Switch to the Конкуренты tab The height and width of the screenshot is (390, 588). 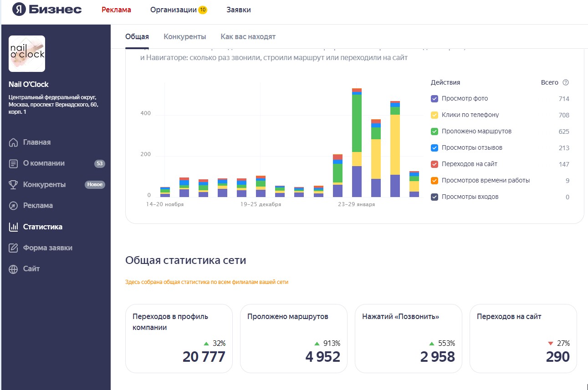(184, 37)
